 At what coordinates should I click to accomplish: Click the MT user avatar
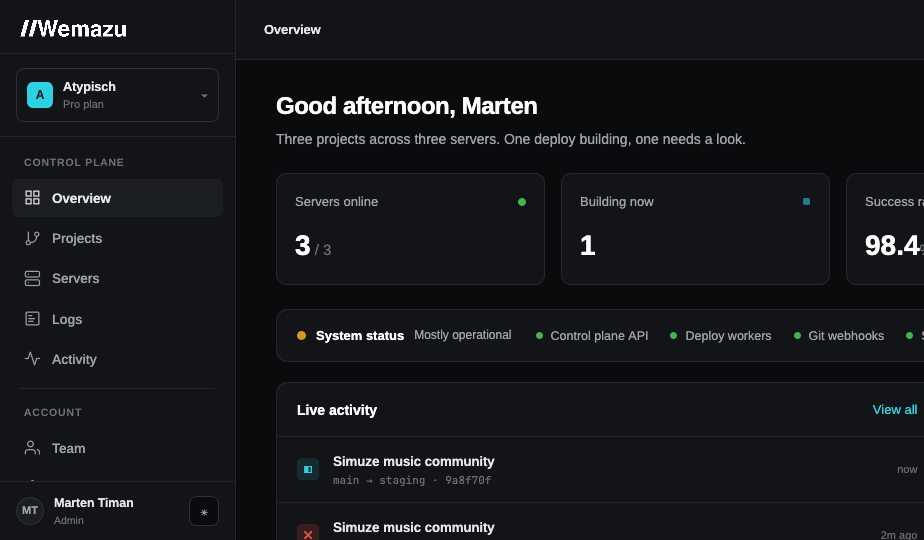[30, 511]
